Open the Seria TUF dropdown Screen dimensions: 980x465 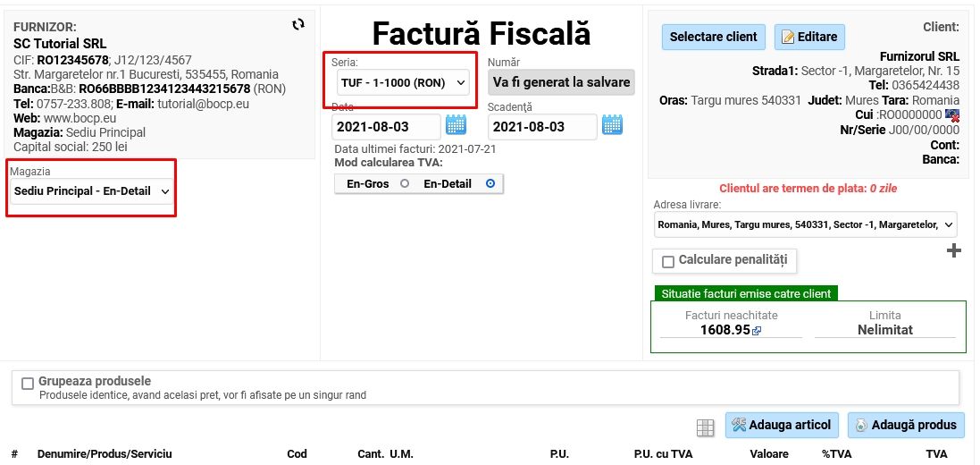(x=402, y=82)
